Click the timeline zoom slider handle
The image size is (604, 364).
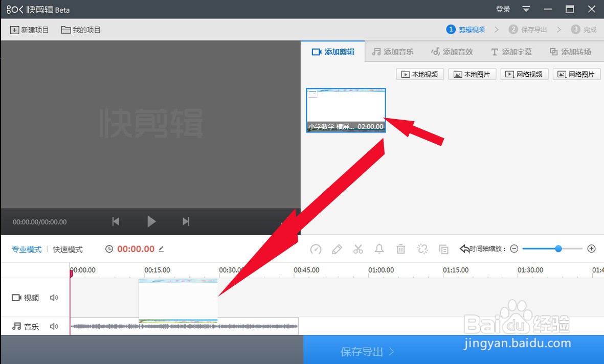(558, 249)
